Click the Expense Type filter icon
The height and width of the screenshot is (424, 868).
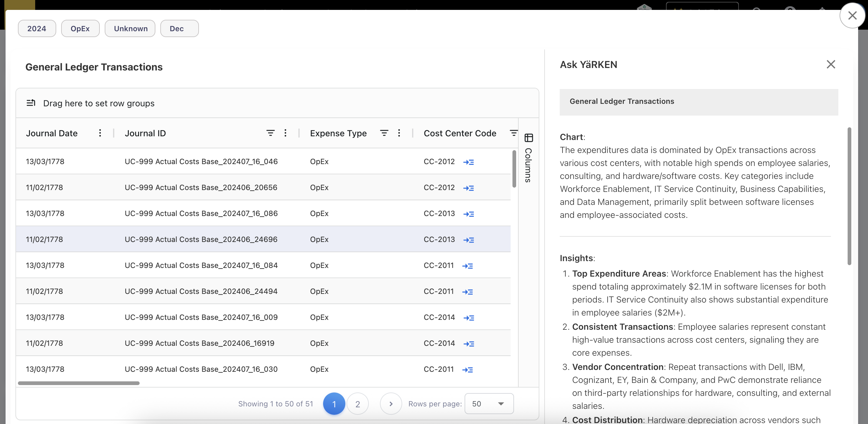[384, 133]
